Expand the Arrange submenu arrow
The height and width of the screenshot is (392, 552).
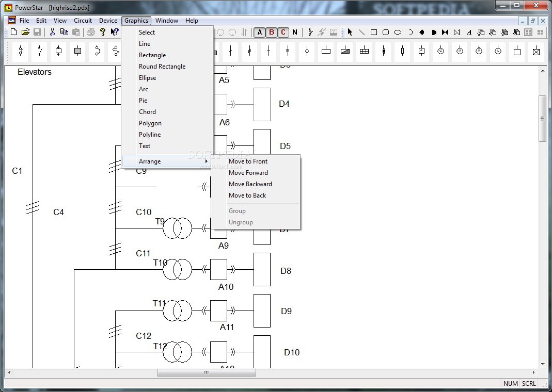click(207, 161)
